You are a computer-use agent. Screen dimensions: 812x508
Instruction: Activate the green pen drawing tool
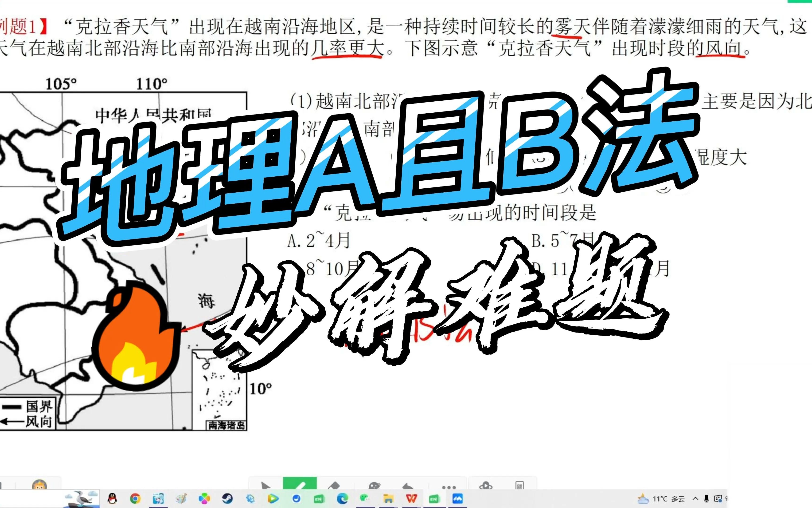point(300,484)
